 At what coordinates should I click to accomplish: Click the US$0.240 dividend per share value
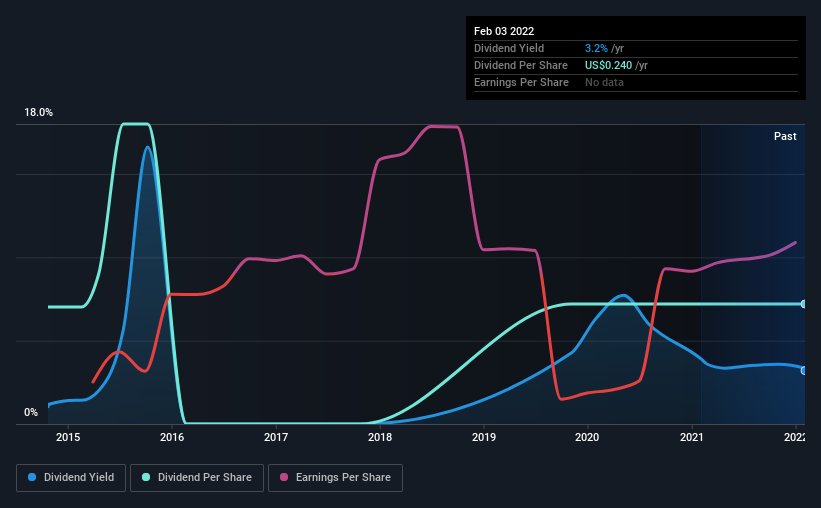(609, 65)
